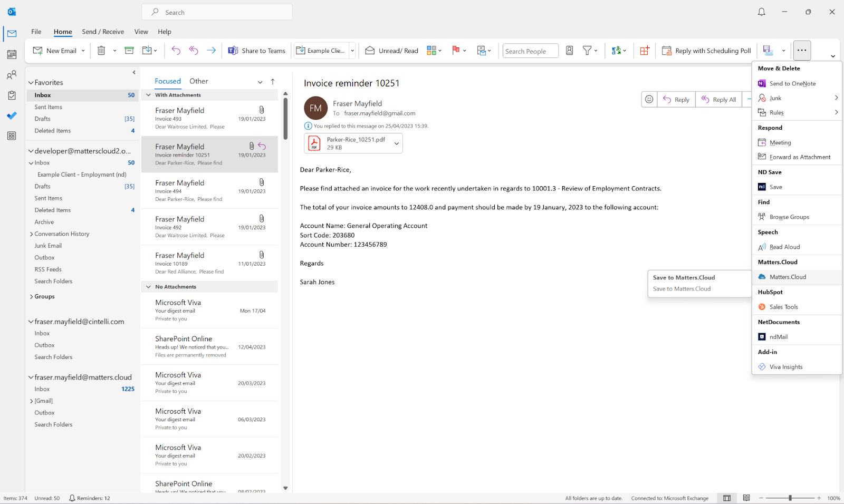844x504 pixels.
Task: Click Reply button in reading pane
Action: pyautogui.click(x=676, y=99)
